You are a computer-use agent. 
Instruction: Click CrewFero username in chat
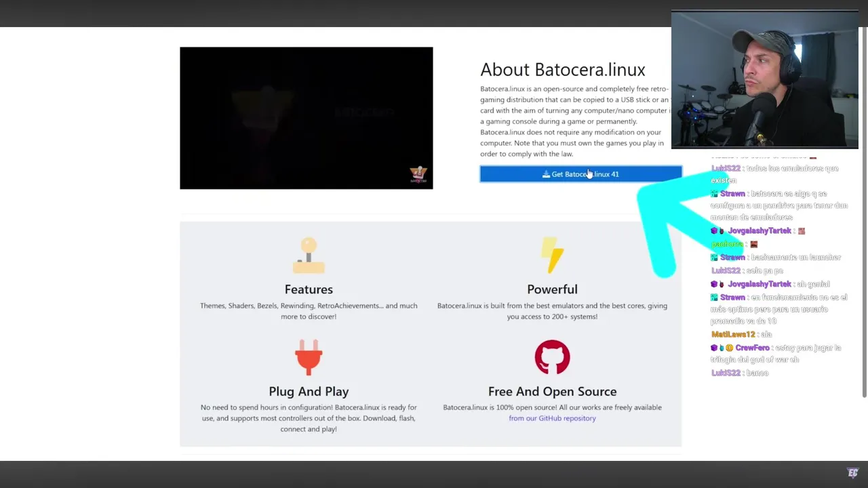pyautogui.click(x=752, y=348)
